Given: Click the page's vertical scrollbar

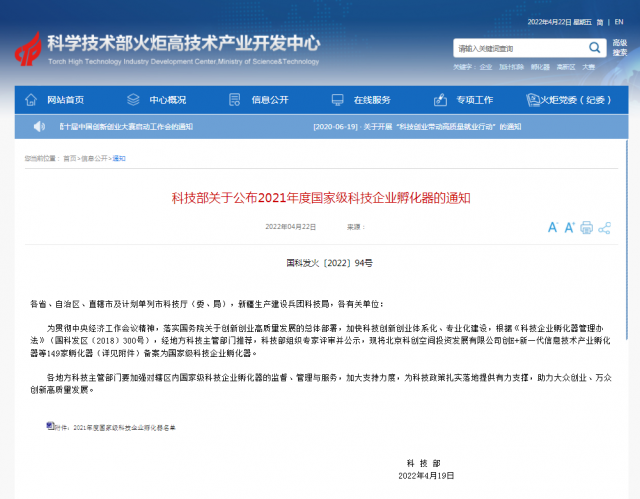Looking at the screenshot, I should tap(627, 239).
